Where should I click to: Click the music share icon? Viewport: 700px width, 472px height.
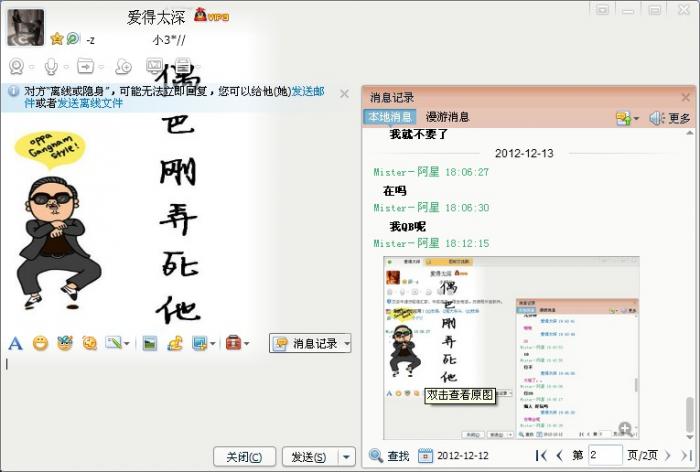click(x=175, y=343)
